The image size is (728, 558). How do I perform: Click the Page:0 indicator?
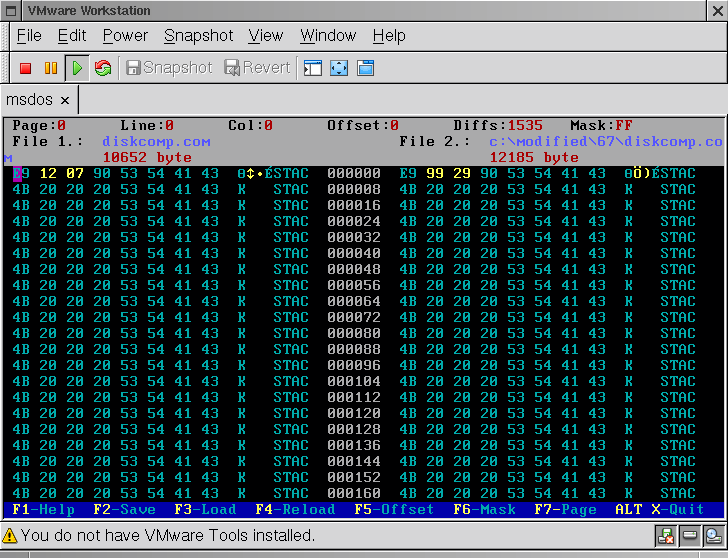pyautogui.click(x=39, y=125)
